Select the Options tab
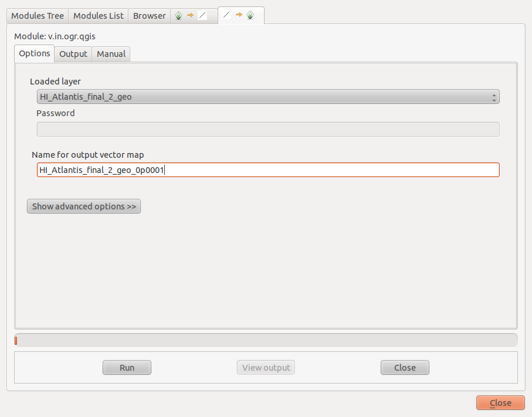Viewport: 532px width, 417px height. (35, 53)
